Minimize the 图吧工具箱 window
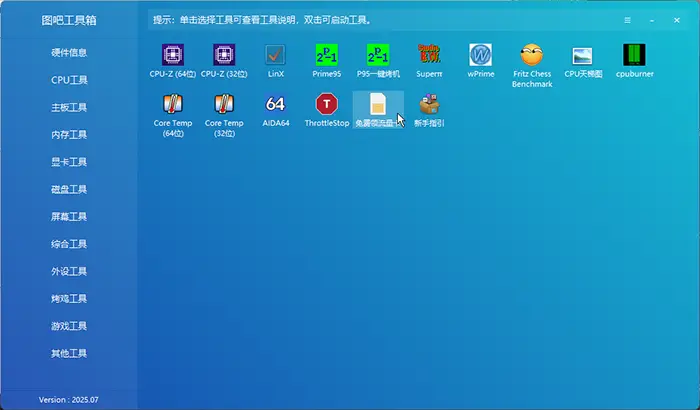 coord(652,21)
